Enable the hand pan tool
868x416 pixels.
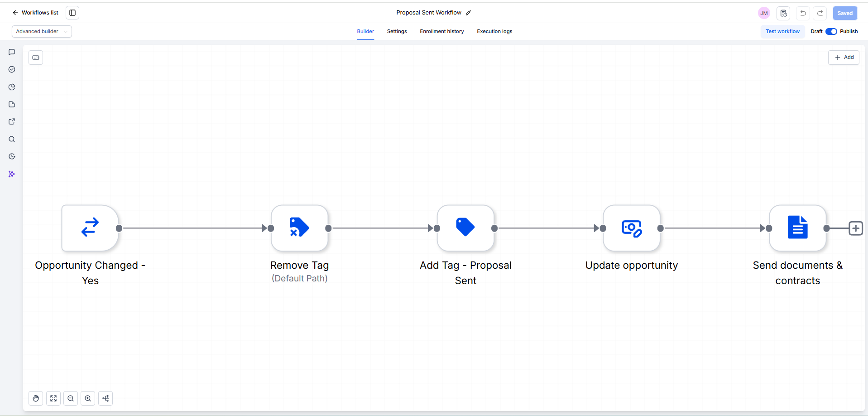(36, 398)
